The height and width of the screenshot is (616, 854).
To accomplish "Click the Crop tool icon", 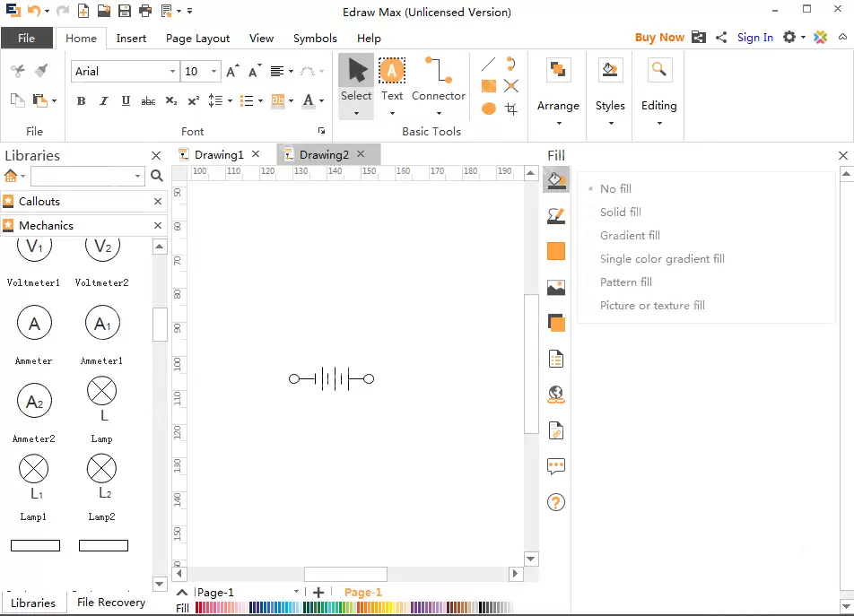I will click(511, 108).
